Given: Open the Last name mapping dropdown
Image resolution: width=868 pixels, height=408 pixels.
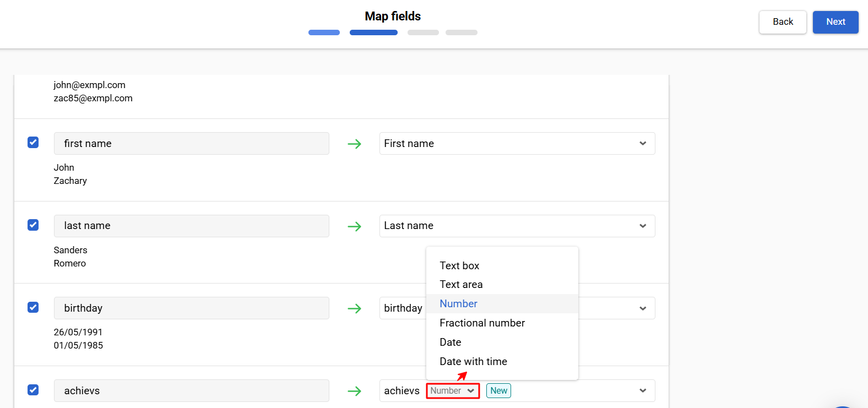Looking at the screenshot, I should pyautogui.click(x=517, y=226).
